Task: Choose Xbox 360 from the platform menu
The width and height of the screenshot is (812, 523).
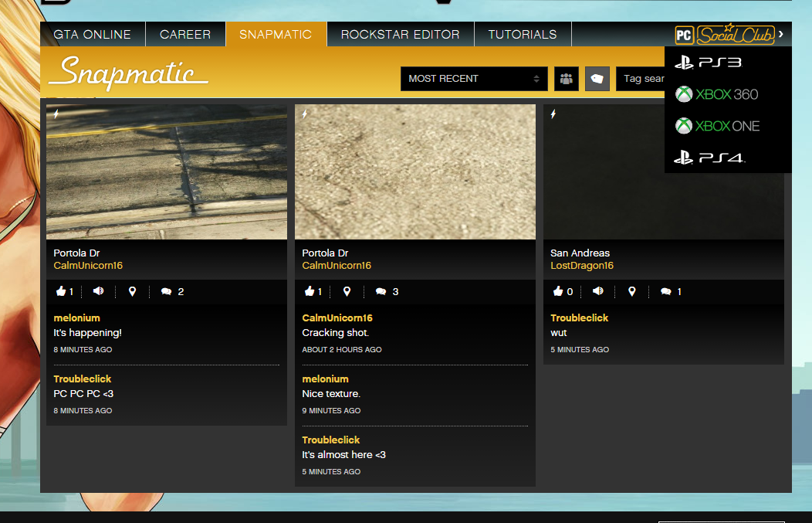Action: coord(717,94)
